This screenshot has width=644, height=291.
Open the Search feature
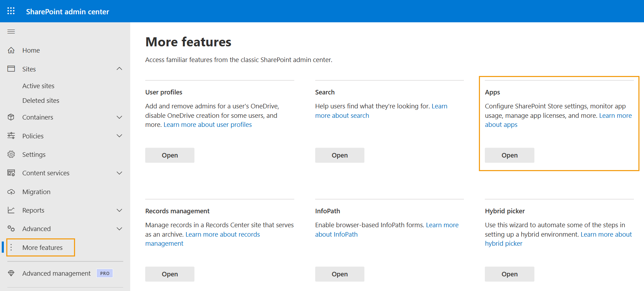(x=340, y=155)
